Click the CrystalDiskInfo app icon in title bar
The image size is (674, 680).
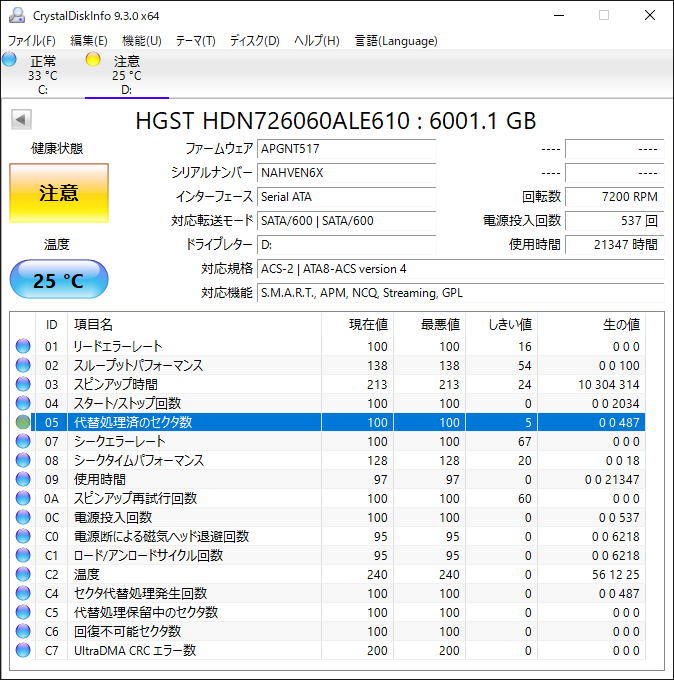point(17,16)
